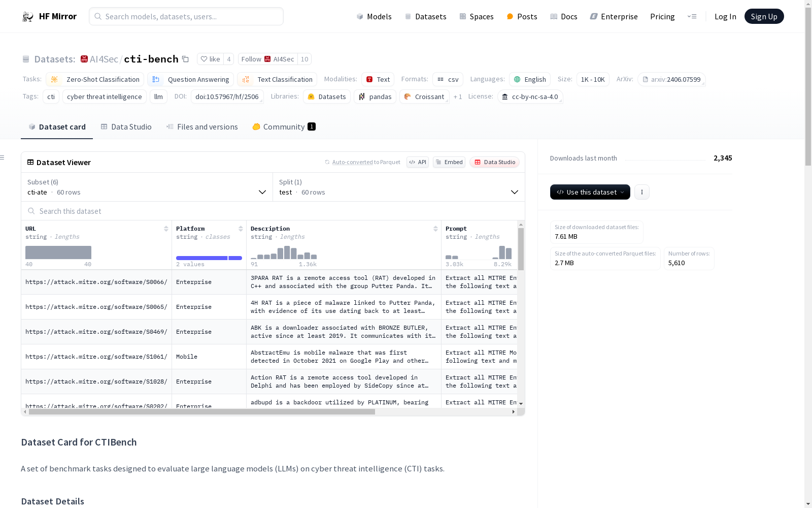The width and height of the screenshot is (812, 508).
Task: Click the Embed button
Action: pos(449,162)
